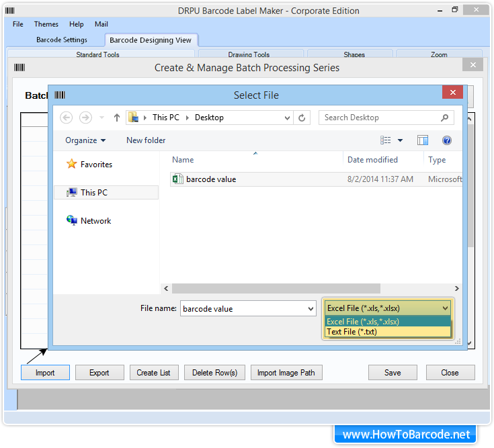Select This PC in navigation pane
Viewport: 494px width, 448px height.
point(106,192)
